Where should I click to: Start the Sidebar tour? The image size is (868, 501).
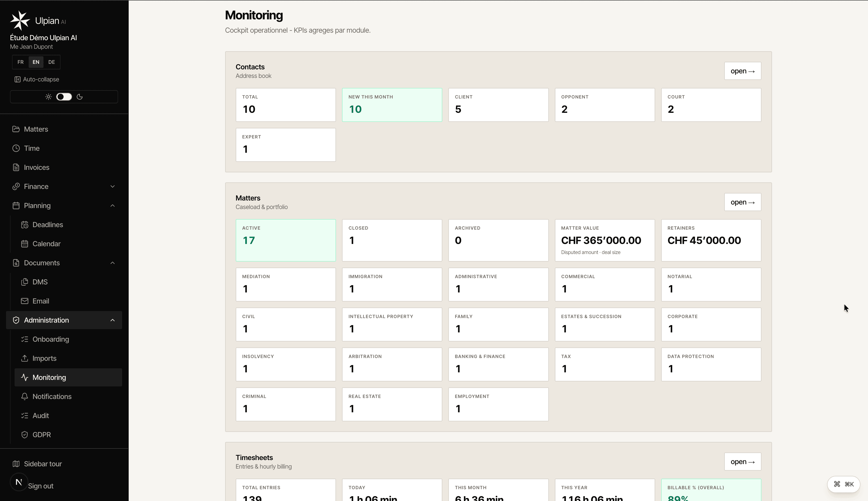64,464
